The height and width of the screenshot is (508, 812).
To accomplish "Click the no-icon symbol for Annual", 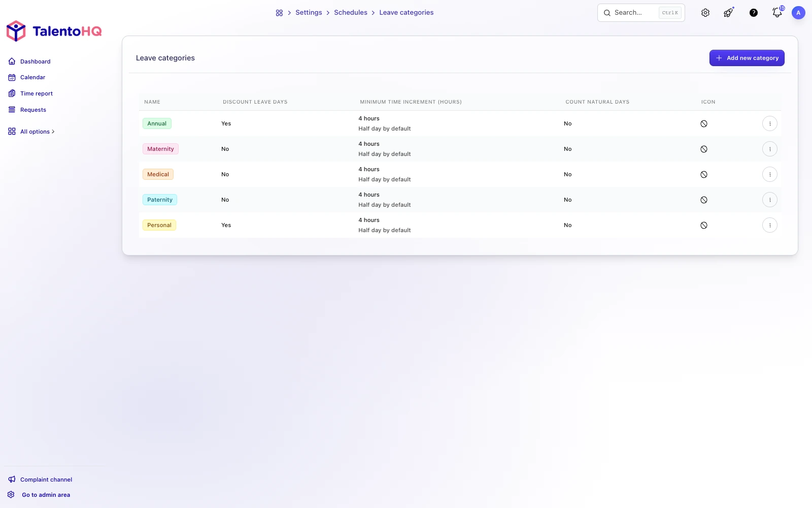I will tap(704, 123).
